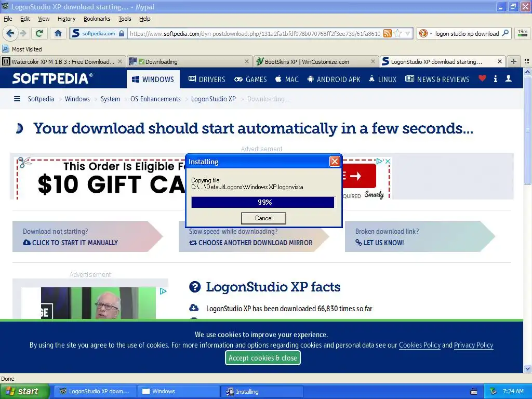
Task: Open the hamburger menu in breadcrumb bar
Action: click(17, 99)
